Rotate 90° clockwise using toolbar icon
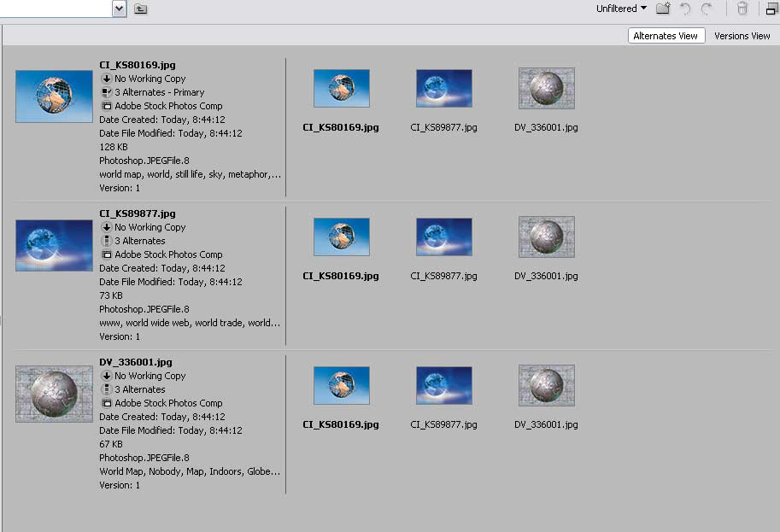 [x=707, y=9]
